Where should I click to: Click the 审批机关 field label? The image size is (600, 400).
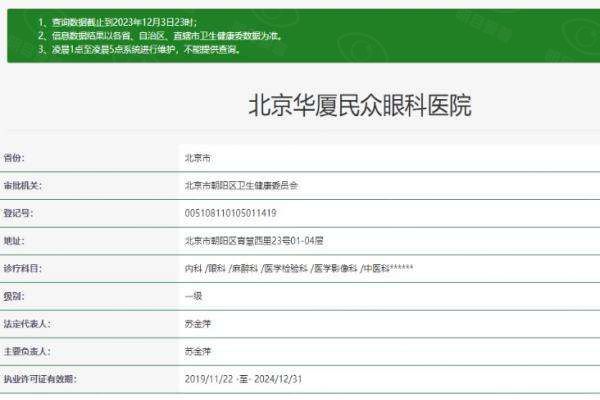[x=23, y=186]
